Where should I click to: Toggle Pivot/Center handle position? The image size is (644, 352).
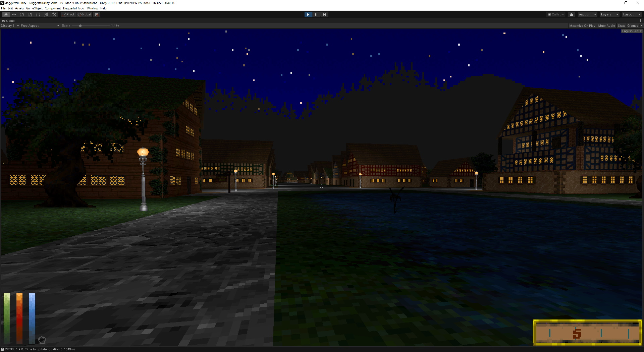point(68,14)
